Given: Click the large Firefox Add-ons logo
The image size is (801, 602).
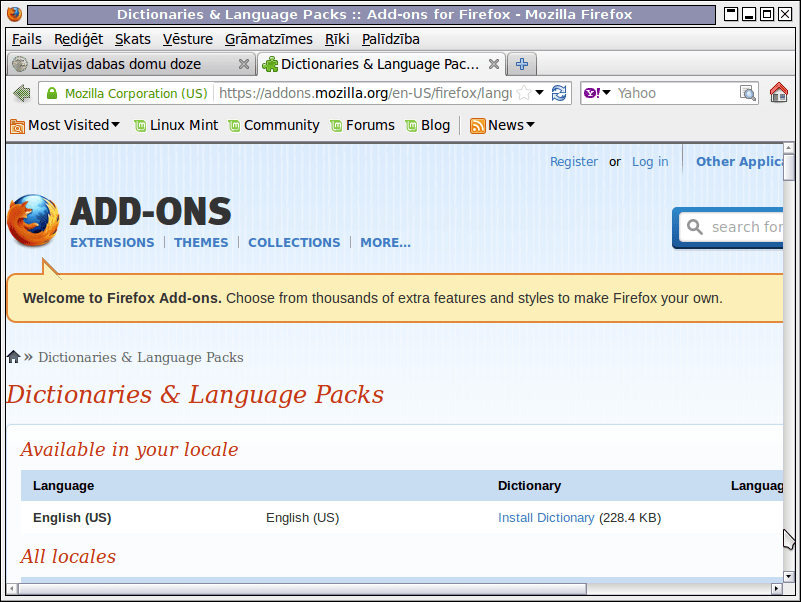Looking at the screenshot, I should point(33,220).
